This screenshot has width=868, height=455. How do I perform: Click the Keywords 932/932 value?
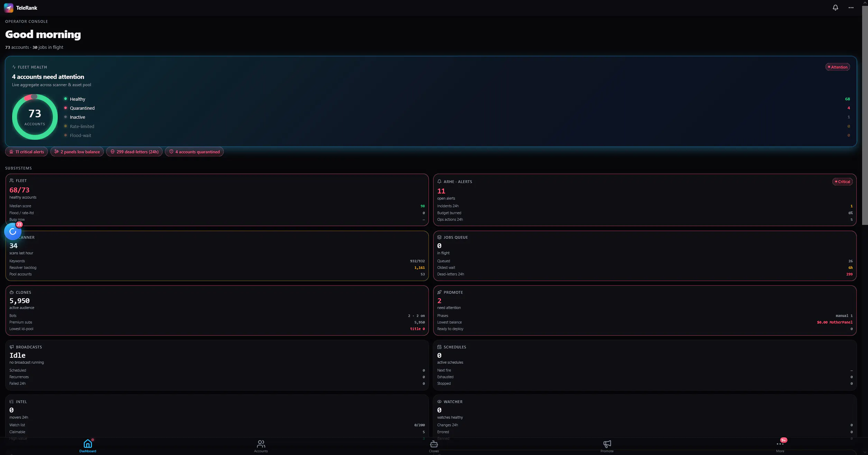pos(417,261)
